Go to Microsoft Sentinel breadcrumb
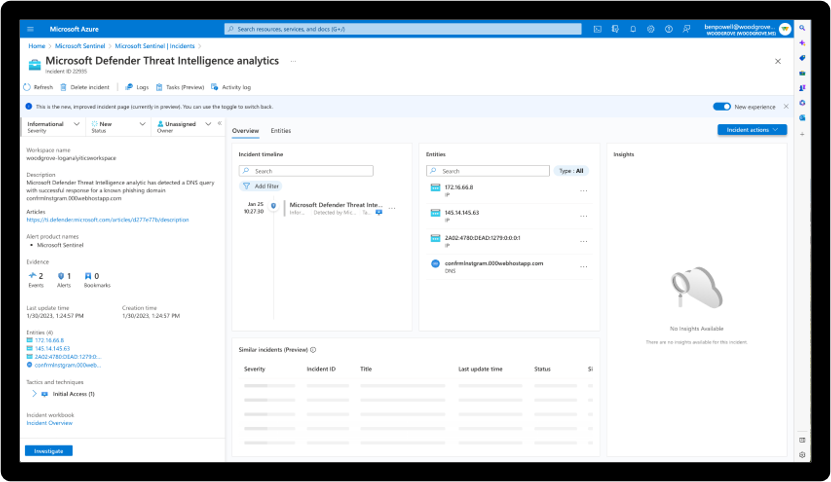Viewport: 831px width, 482px height. pos(80,46)
